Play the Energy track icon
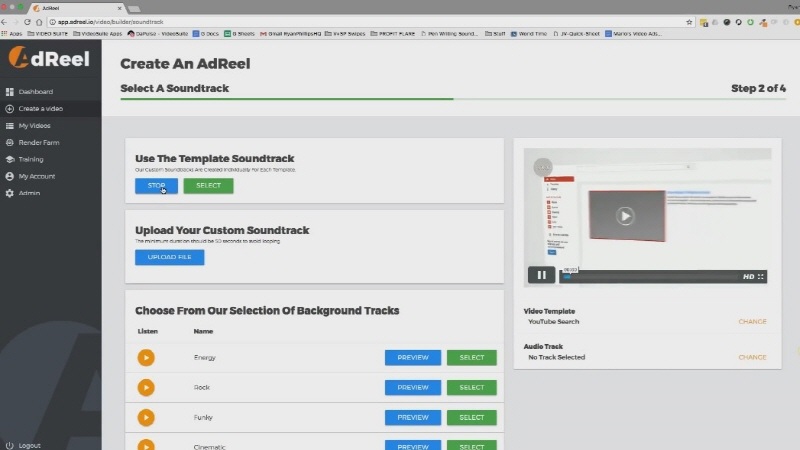Viewport: 800px width, 450px height. [146, 358]
